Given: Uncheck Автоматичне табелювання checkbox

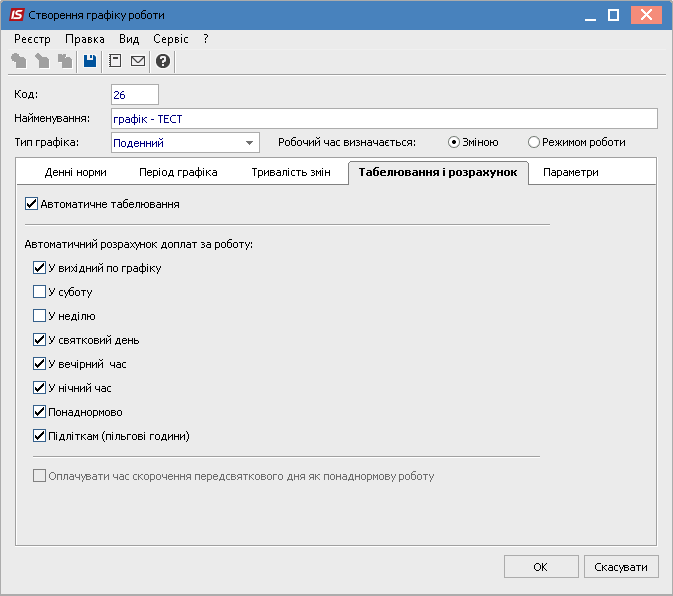Looking at the screenshot, I should 31,204.
